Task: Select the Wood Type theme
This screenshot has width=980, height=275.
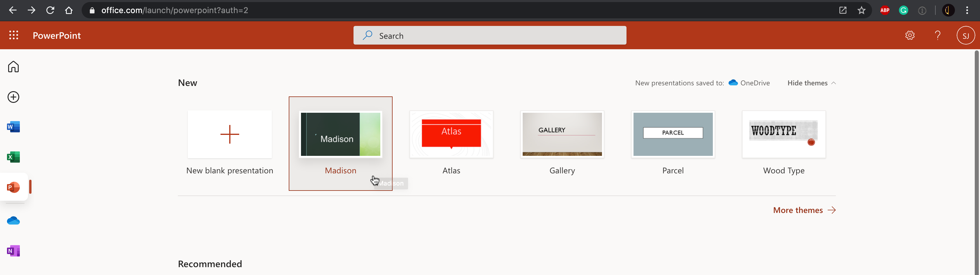Action: [x=784, y=135]
